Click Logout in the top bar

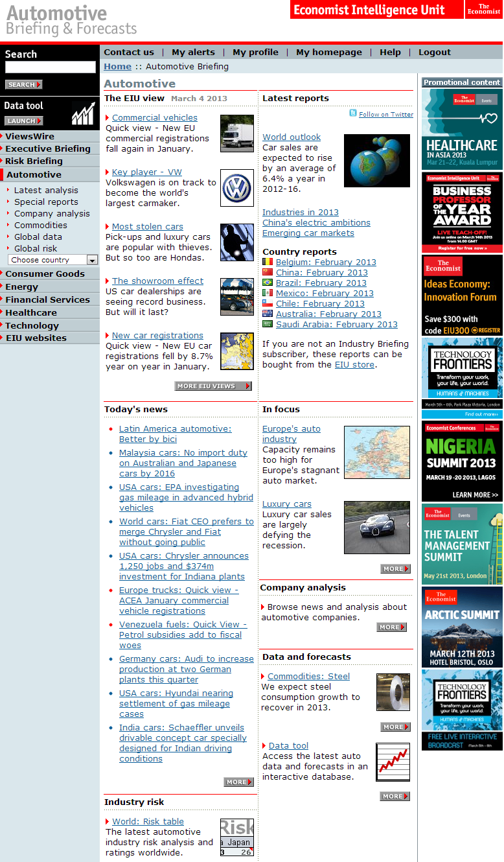(435, 52)
